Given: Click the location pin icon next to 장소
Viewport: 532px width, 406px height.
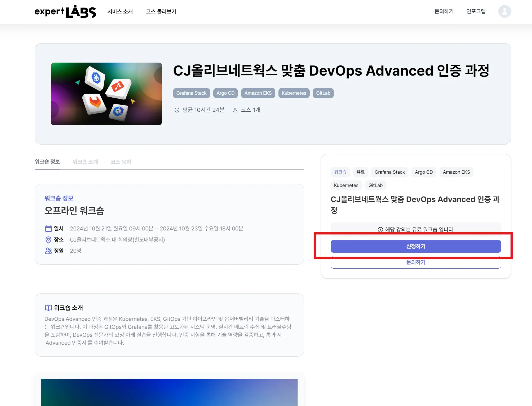Looking at the screenshot, I should (x=48, y=240).
